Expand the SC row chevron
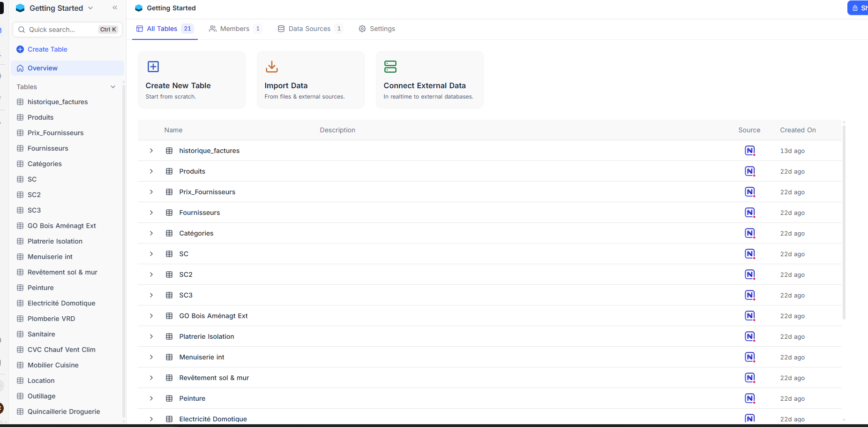The height and width of the screenshot is (427, 868). (x=151, y=254)
